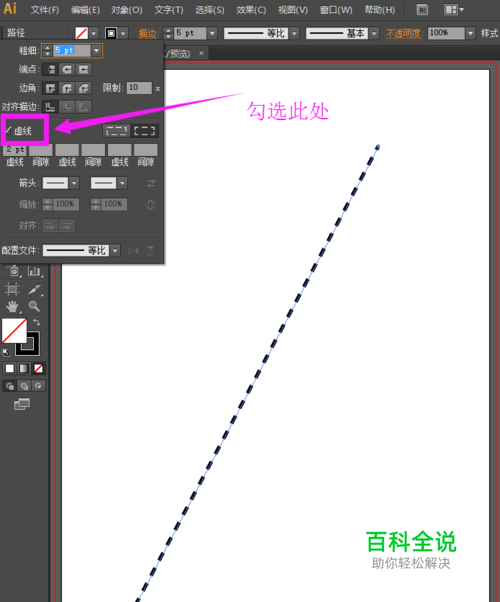500x602 pixels.
Task: Click first dash field showing 2 pt
Action: coord(15,150)
